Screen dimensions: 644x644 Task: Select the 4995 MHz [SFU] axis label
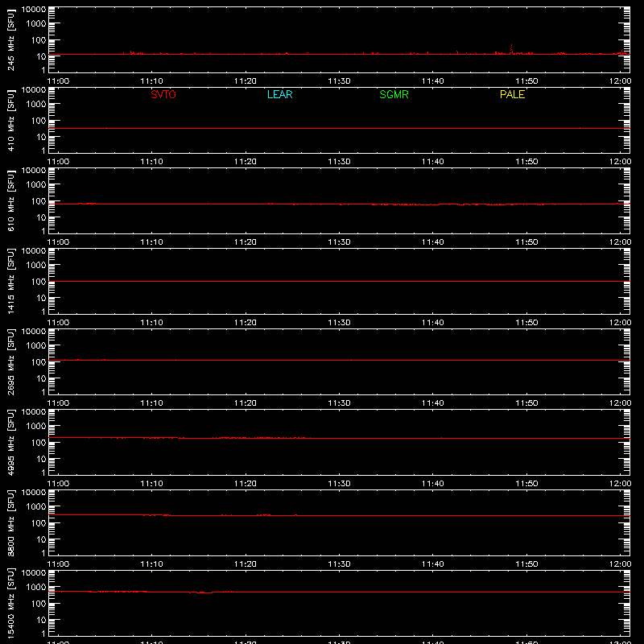coord(10,442)
